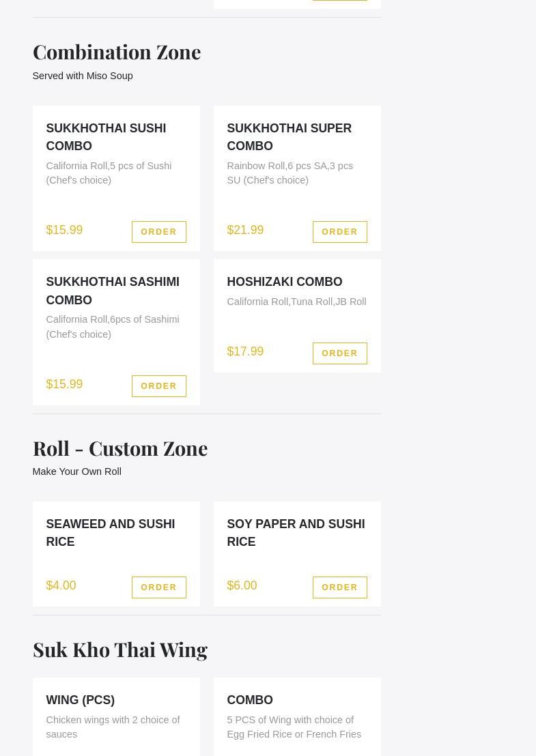Select the Seaweed and Sushi Rice title
The height and width of the screenshot is (756, 536).
pyautogui.click(x=110, y=533)
